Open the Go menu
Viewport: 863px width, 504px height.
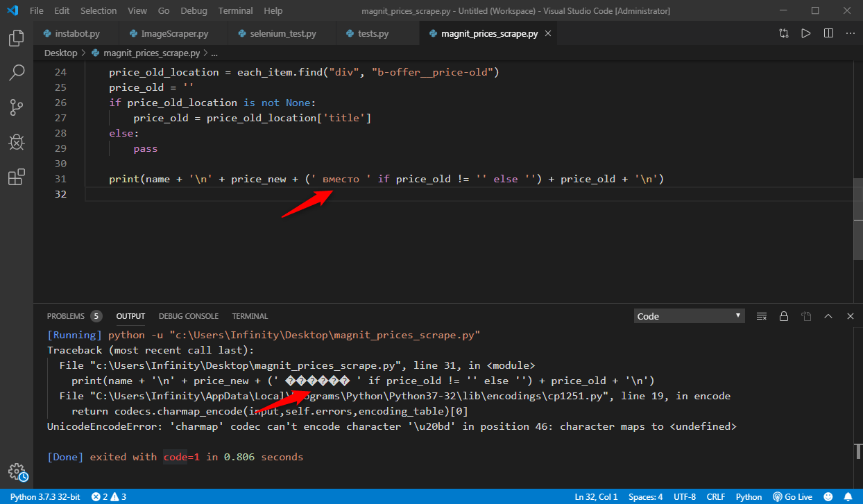[x=164, y=11]
